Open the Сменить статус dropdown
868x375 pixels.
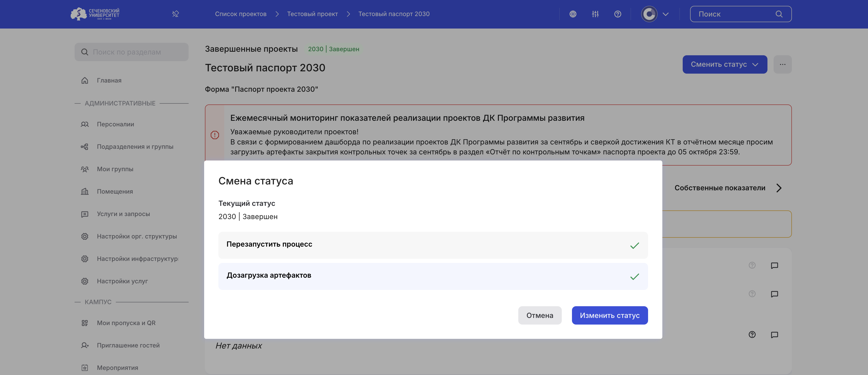click(x=724, y=64)
